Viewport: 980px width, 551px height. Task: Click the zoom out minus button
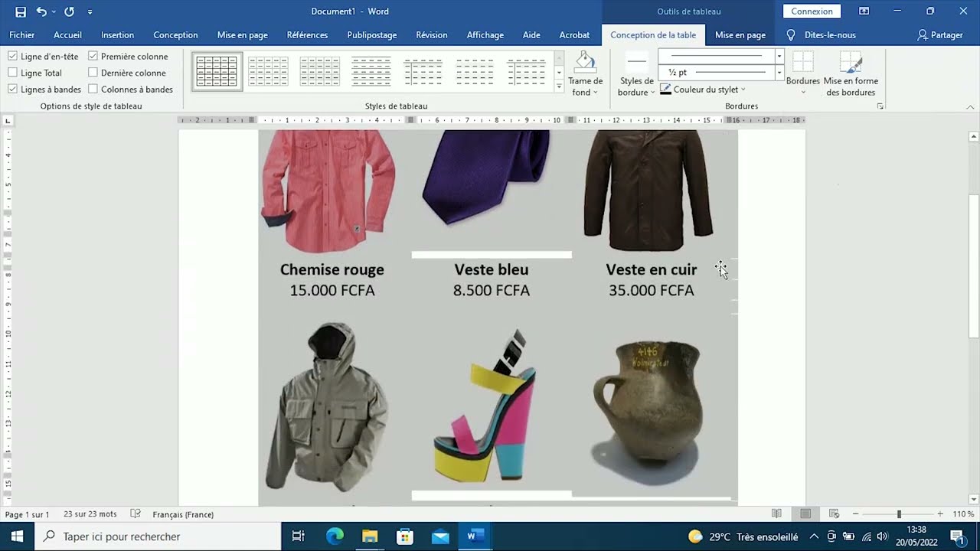[855, 514]
